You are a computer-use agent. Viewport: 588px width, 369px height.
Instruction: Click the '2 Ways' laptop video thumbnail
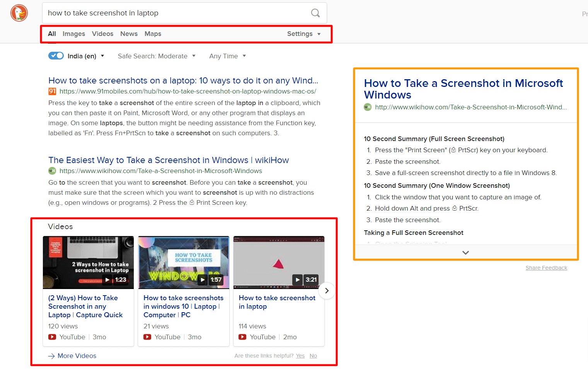pos(88,262)
